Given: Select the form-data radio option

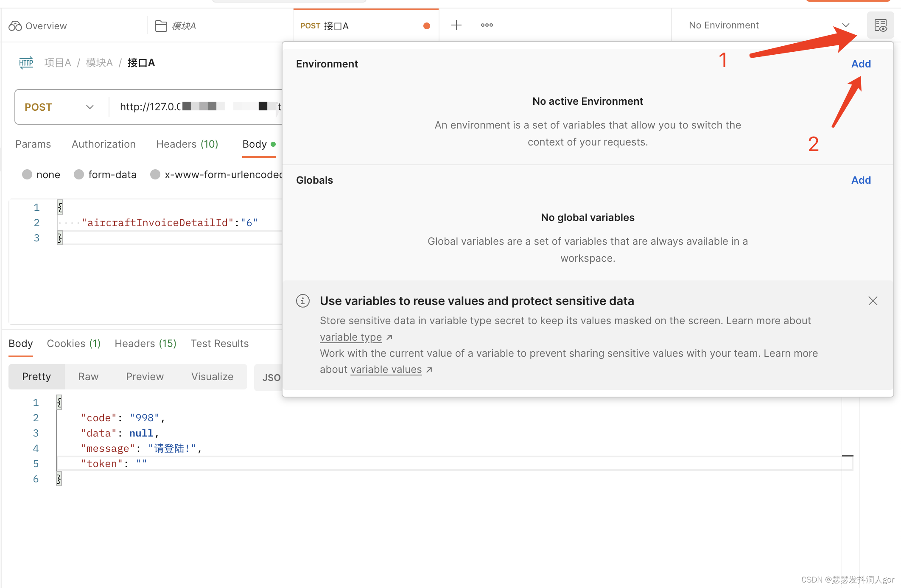Looking at the screenshot, I should (79, 174).
